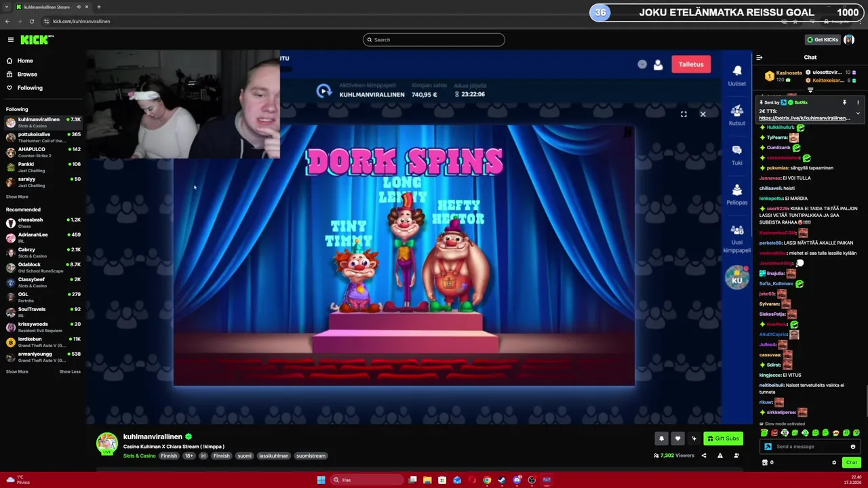Open AHAPULCO channel in Following list

(x=43, y=152)
